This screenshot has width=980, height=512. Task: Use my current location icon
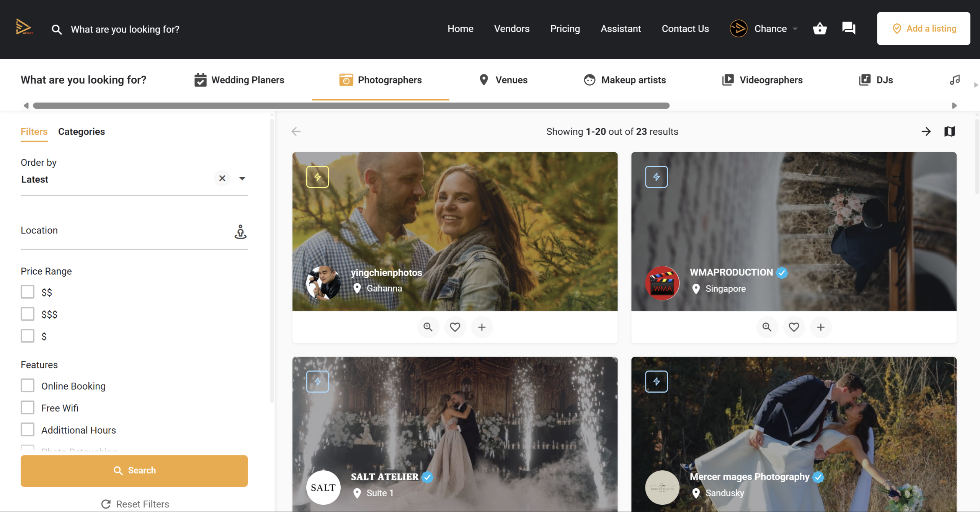[240, 232]
